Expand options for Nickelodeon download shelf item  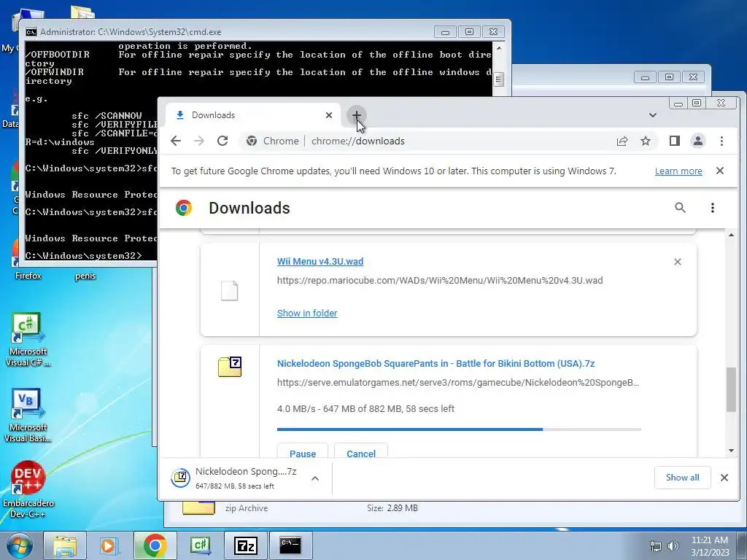click(x=315, y=478)
